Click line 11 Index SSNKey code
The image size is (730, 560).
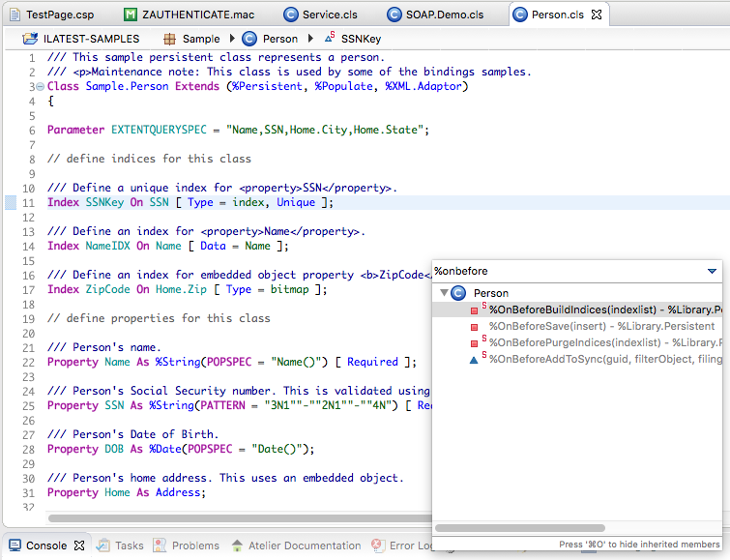point(190,202)
